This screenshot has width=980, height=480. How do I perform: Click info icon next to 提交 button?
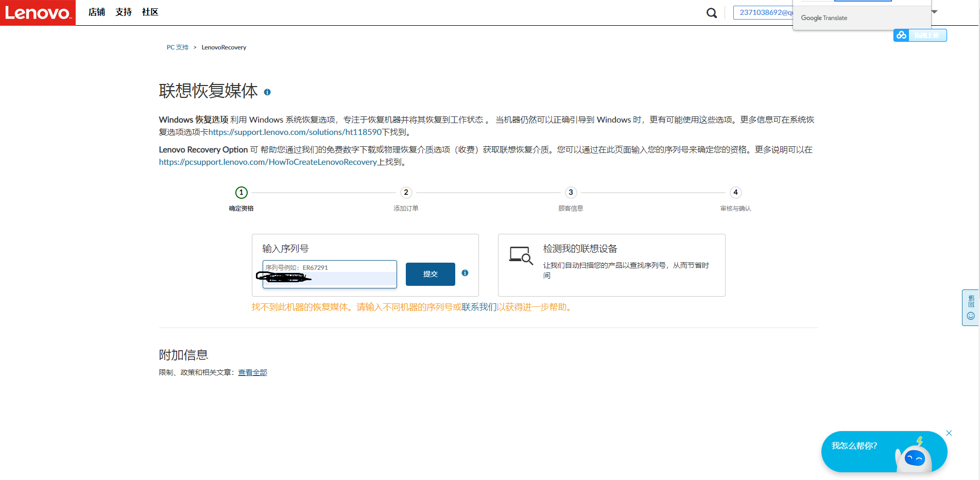(465, 273)
